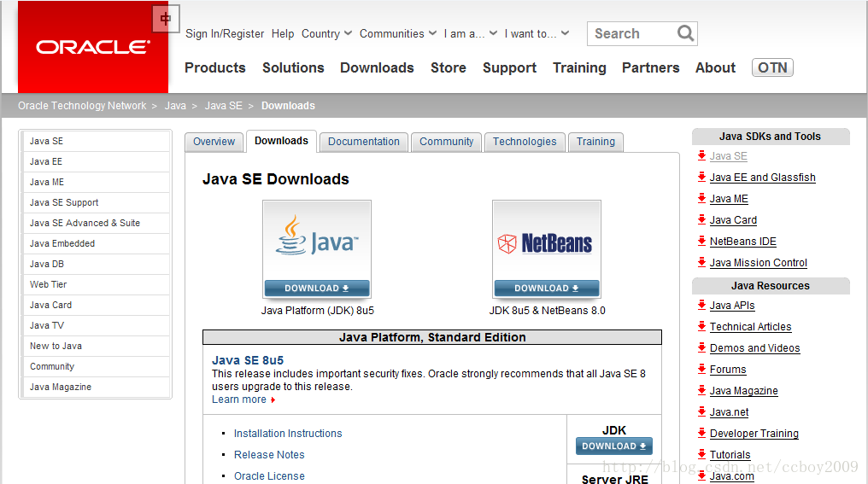Click the Java SE 8u5 heading link

click(248, 360)
